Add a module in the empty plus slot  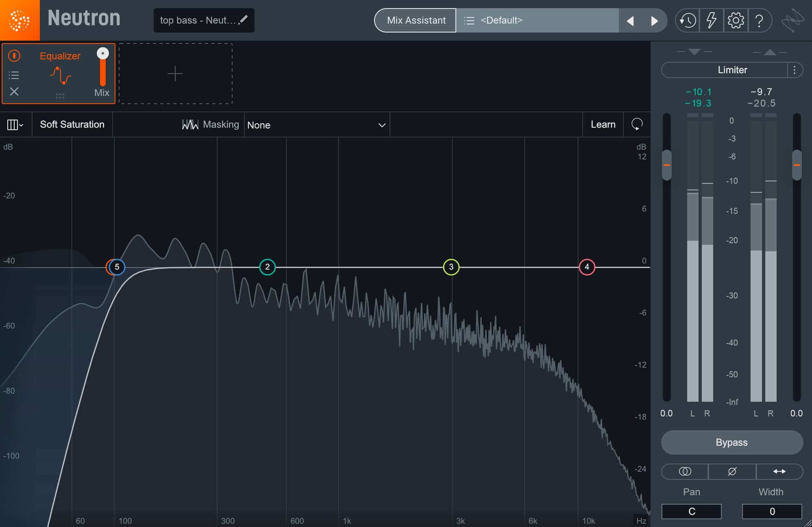point(176,74)
